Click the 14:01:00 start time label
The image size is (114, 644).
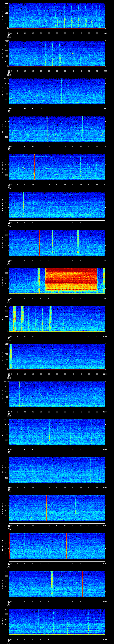point(9,33)
